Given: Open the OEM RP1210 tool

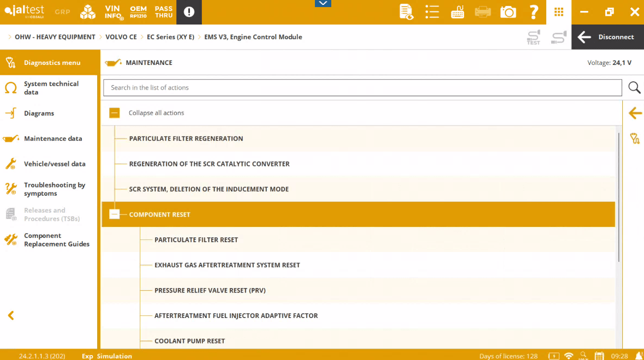Looking at the screenshot, I should pos(138,12).
